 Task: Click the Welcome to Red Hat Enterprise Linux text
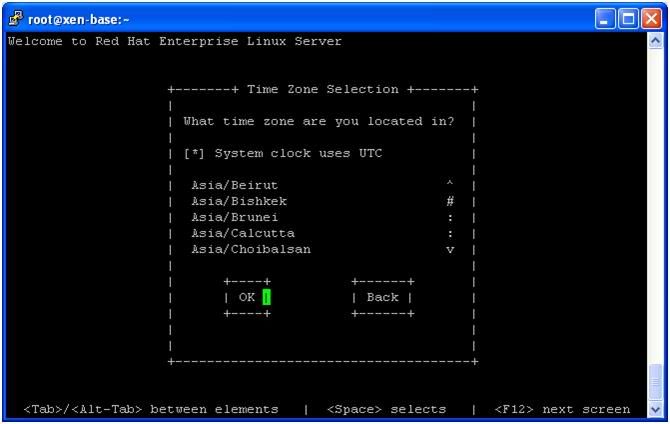tap(175, 41)
